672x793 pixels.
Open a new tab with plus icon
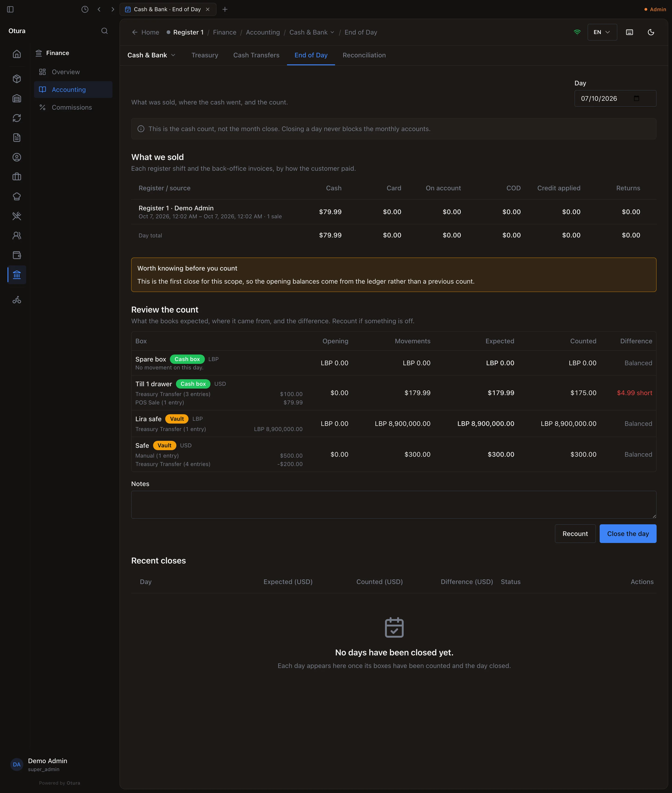point(225,9)
